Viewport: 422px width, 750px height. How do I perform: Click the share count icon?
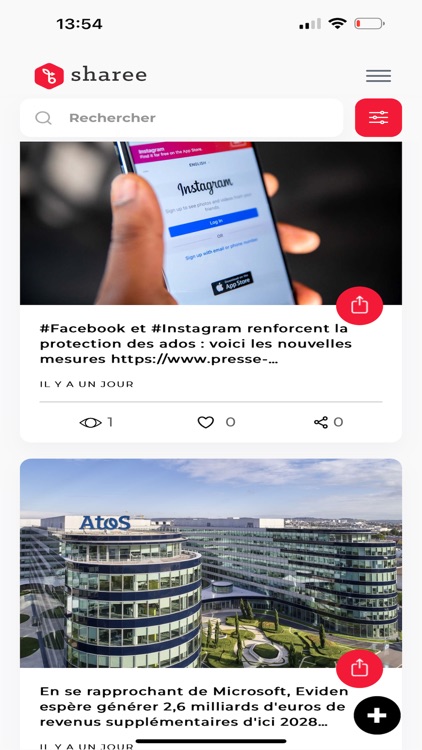tap(321, 422)
